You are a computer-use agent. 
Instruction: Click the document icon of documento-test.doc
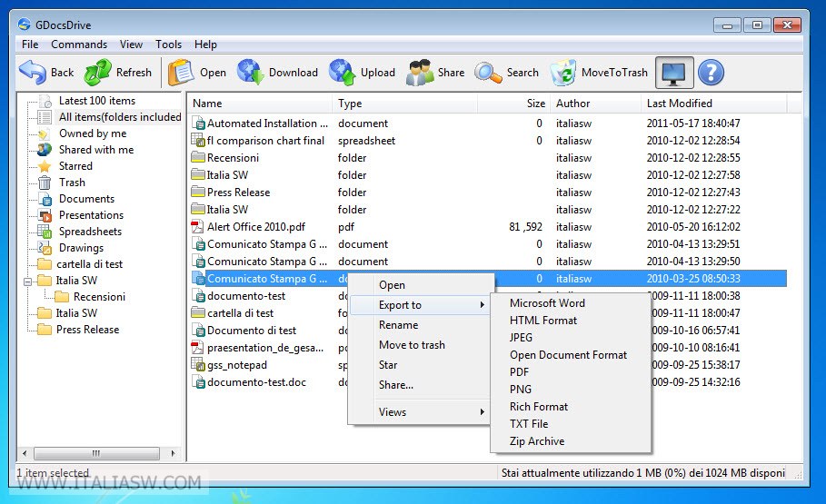pyautogui.click(x=198, y=382)
